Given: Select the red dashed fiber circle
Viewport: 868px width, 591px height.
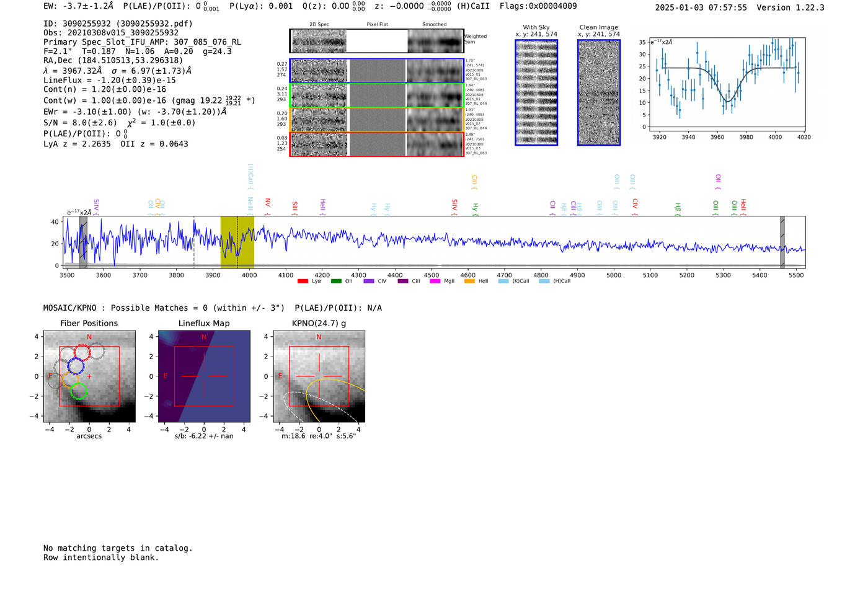Looking at the screenshot, I should pos(82,352).
